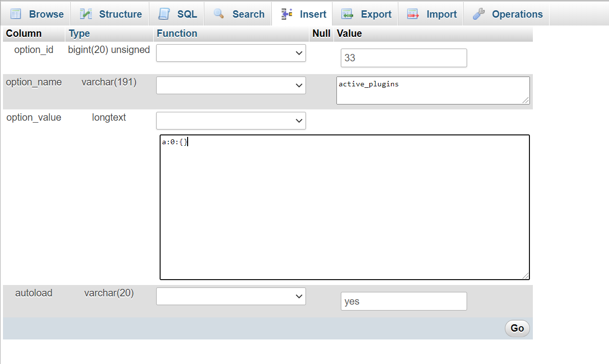
Task: Click the Export icon
Action: coord(347,14)
